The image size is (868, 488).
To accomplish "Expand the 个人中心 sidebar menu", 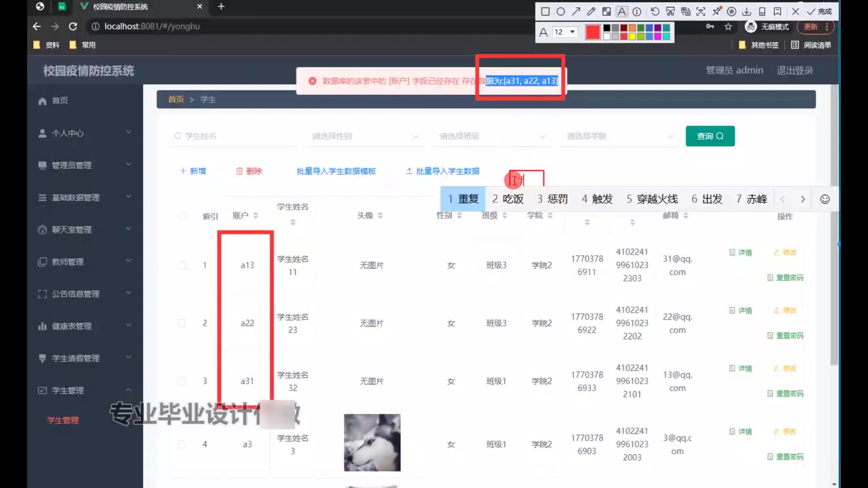I will (x=85, y=133).
